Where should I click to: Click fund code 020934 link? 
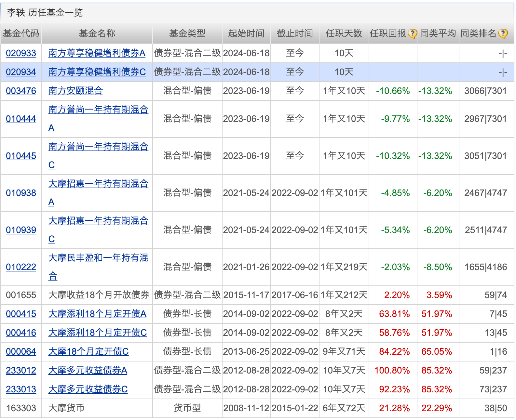click(x=21, y=72)
